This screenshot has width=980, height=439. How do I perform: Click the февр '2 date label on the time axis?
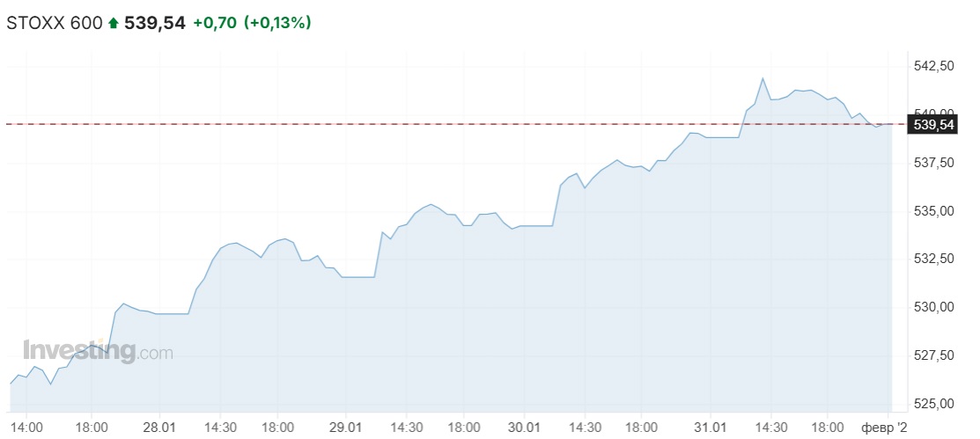pyautogui.click(x=884, y=428)
